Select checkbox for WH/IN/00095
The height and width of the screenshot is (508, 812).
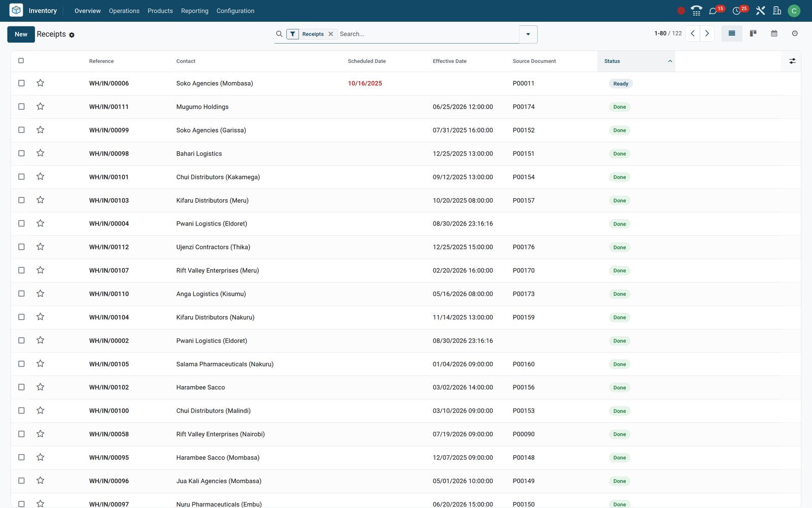point(21,457)
